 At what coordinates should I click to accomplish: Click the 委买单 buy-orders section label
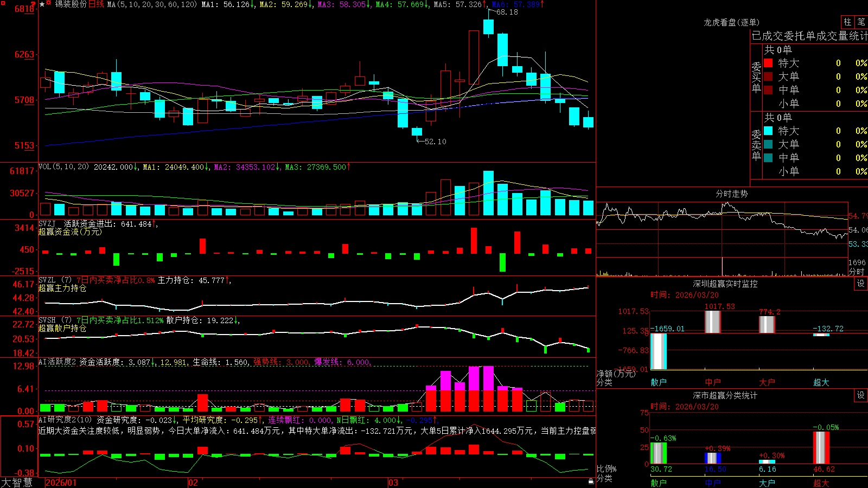[756, 77]
